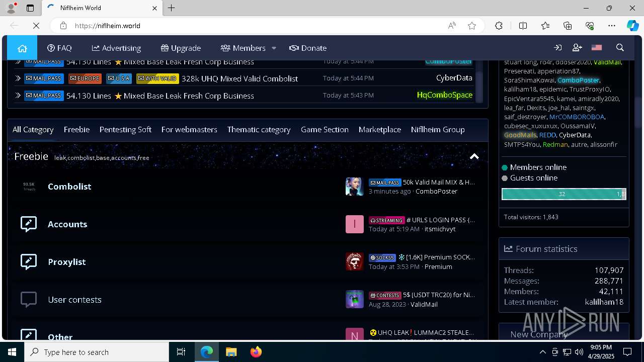This screenshot has width=644, height=362.
Task: Open URLS LOGIN PASS thread
Action: 440,220
